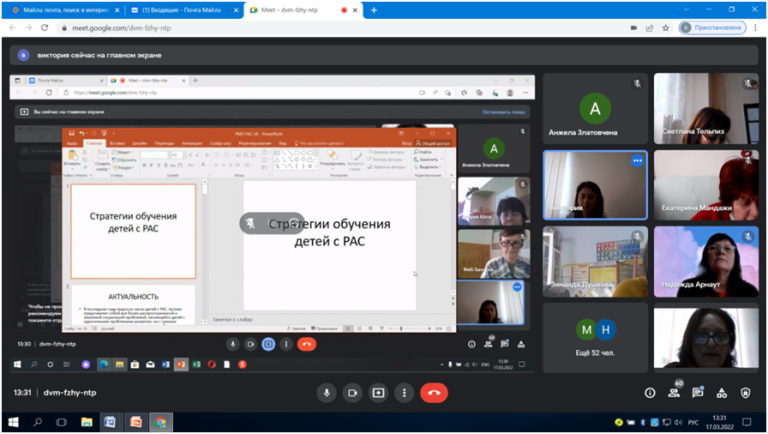The image size is (768, 434).
Task: Select the Екатерина Мандажи video tile
Action: click(706, 185)
